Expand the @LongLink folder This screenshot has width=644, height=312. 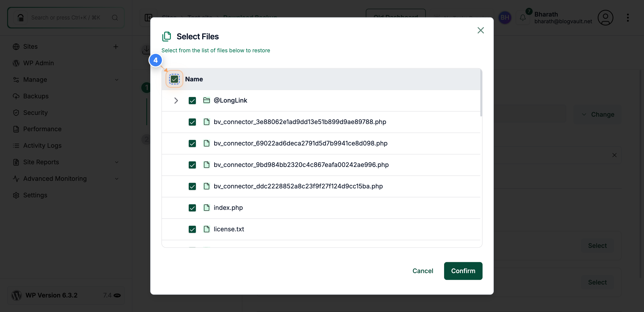click(x=176, y=100)
